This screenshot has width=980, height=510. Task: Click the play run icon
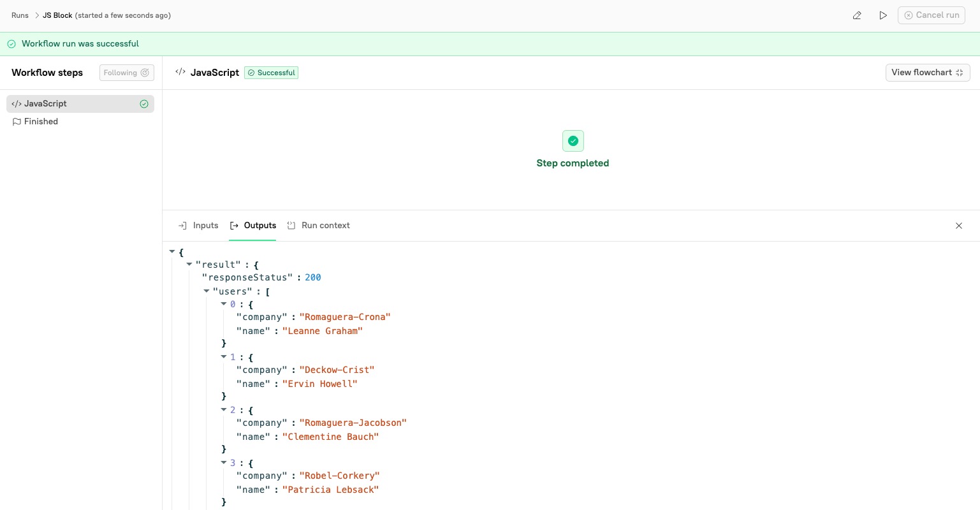point(883,15)
